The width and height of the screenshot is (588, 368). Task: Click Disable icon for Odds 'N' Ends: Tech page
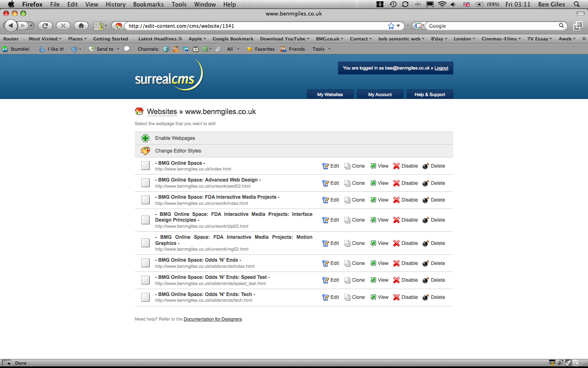(396, 297)
